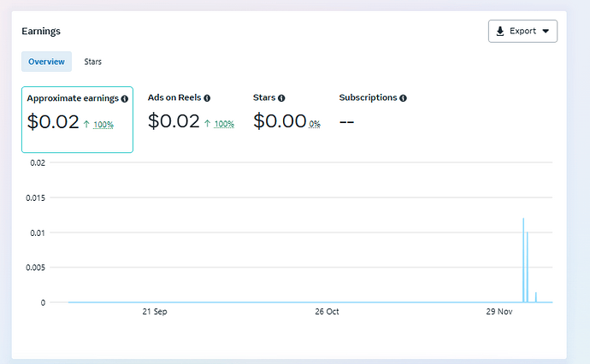Viewport: 590px width, 364px height.
Task: Switch to the Overview tab
Action: pyautogui.click(x=46, y=62)
